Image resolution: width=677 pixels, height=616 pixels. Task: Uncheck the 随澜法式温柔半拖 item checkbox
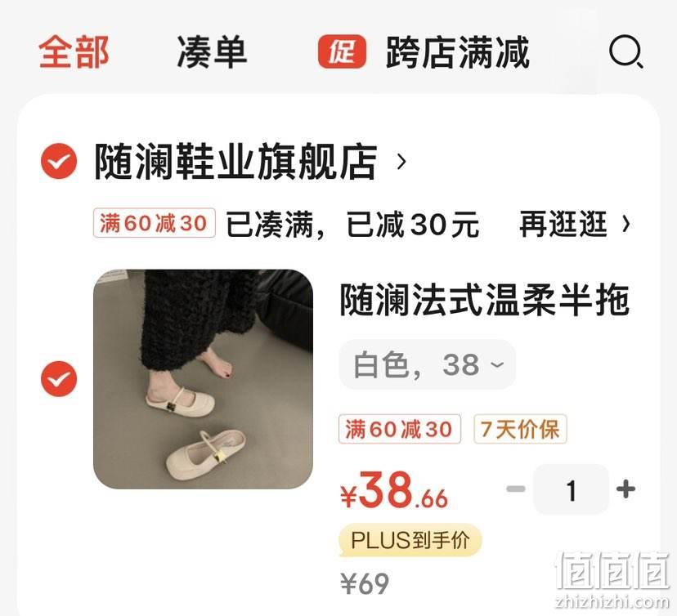(59, 379)
